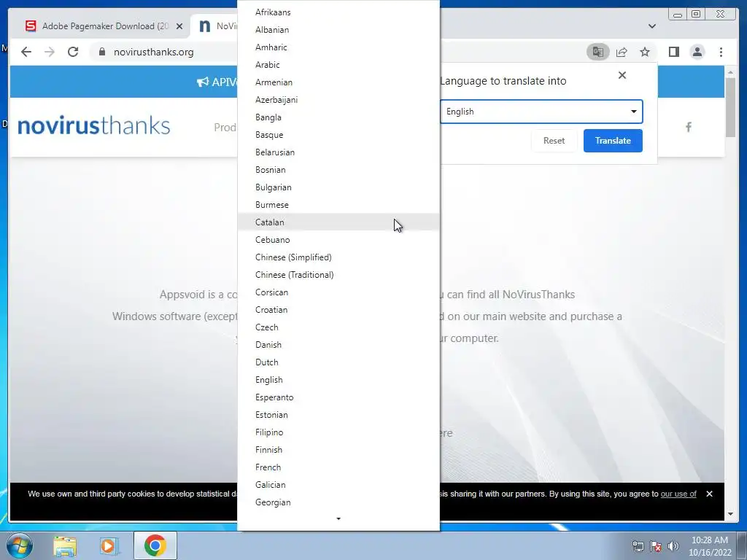Click the Chrome taskbar icon
The image size is (747, 560).
[155, 545]
